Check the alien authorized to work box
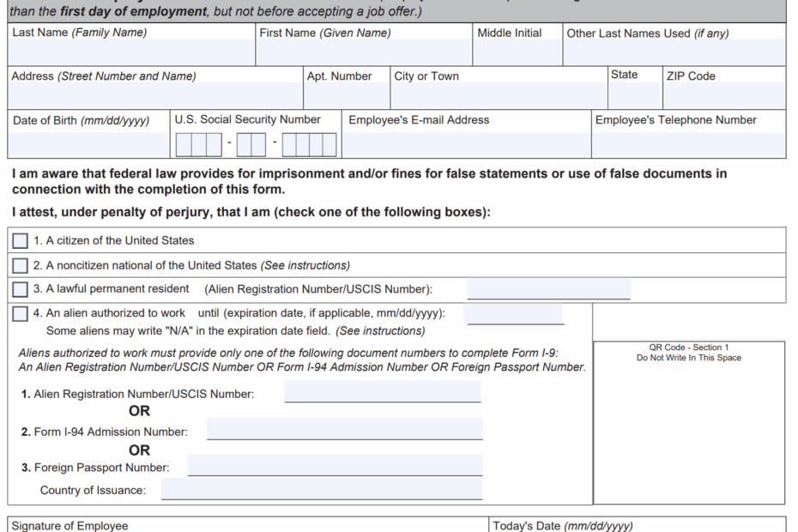The width and height of the screenshot is (798, 532). point(20,313)
